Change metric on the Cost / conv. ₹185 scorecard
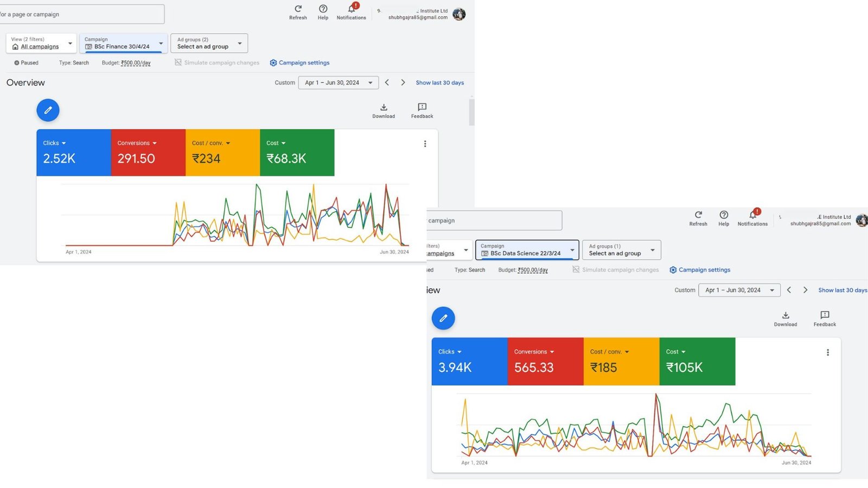Viewport: 868px width, 488px height. [610, 352]
